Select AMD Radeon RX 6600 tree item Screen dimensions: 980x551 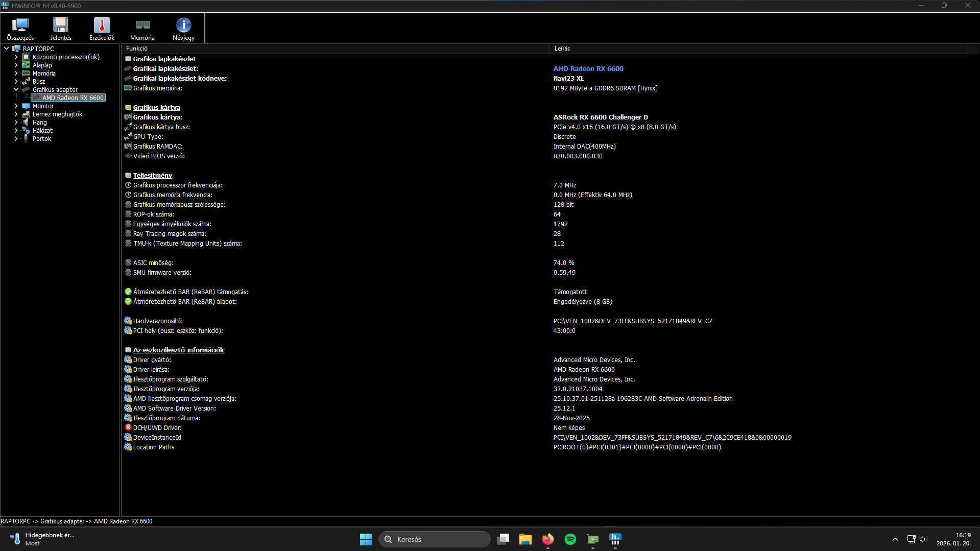pos(73,98)
